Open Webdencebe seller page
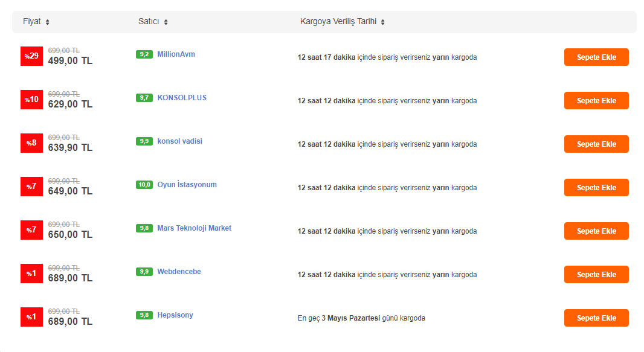This screenshot has width=644, height=352. coord(179,272)
